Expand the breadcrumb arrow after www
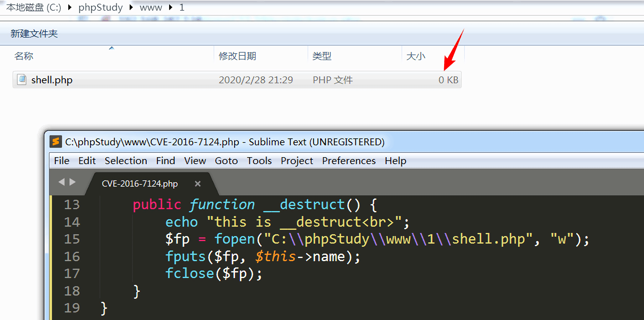Screen dimensions: 644x320 (170, 7)
